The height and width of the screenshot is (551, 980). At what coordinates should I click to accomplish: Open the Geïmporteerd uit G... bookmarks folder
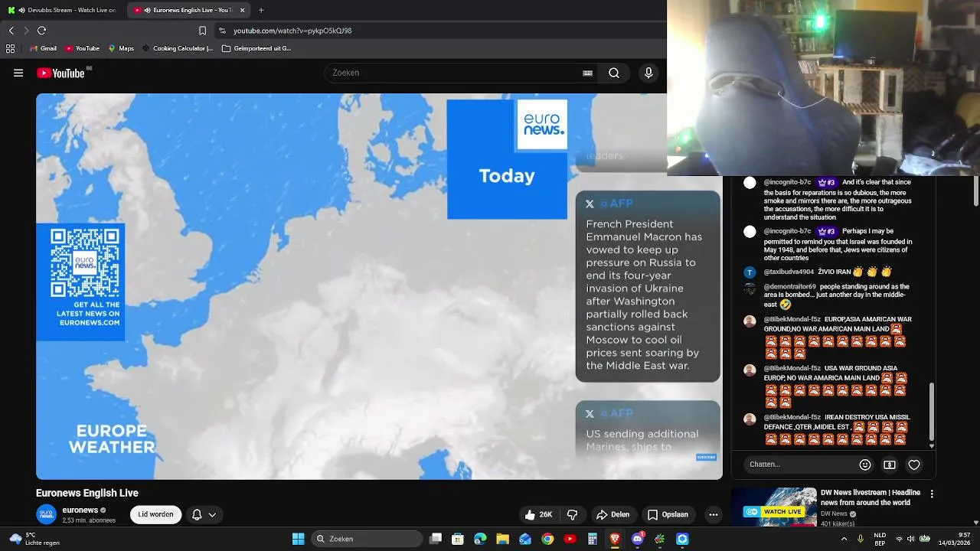click(x=256, y=48)
